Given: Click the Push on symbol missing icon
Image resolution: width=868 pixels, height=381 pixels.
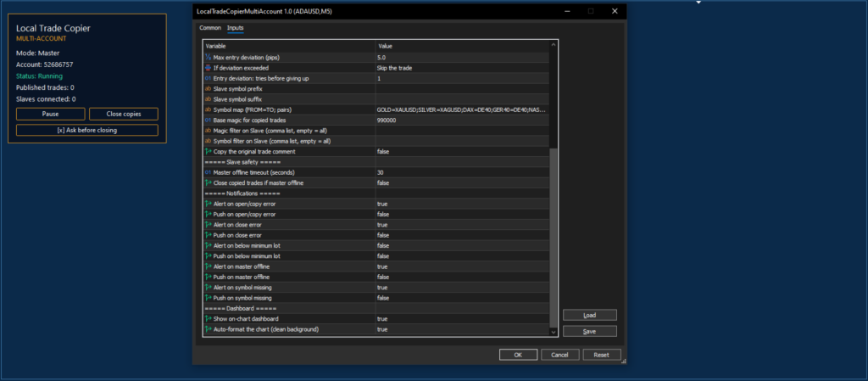Looking at the screenshot, I should (x=209, y=298).
